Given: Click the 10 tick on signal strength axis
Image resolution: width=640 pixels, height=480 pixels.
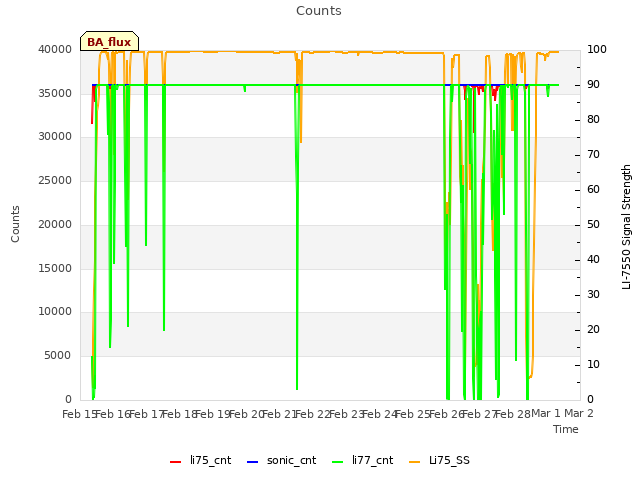Looking at the screenshot, I should click(x=593, y=364).
